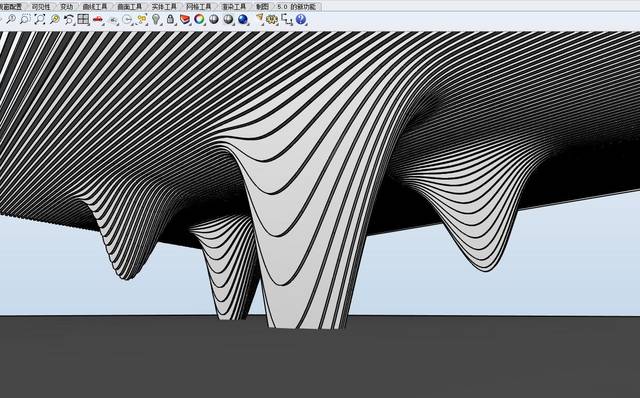Viewport: 640px width, 398px height.
Task: Click the Zoom Selected yellow magnifier icon
Action: click(54, 19)
